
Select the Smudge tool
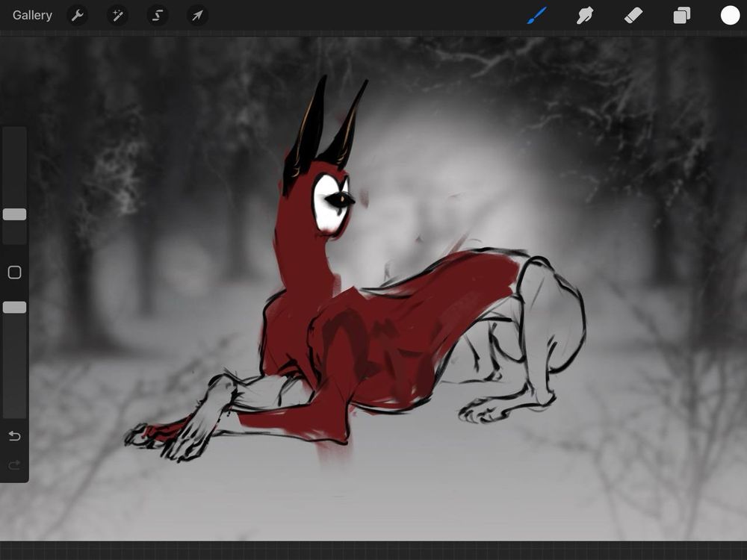(585, 15)
